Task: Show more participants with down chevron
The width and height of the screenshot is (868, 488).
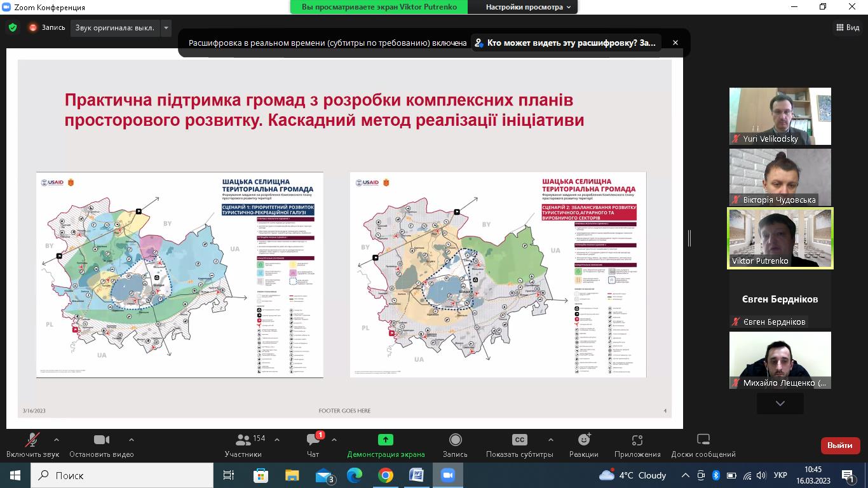Action: click(x=780, y=403)
